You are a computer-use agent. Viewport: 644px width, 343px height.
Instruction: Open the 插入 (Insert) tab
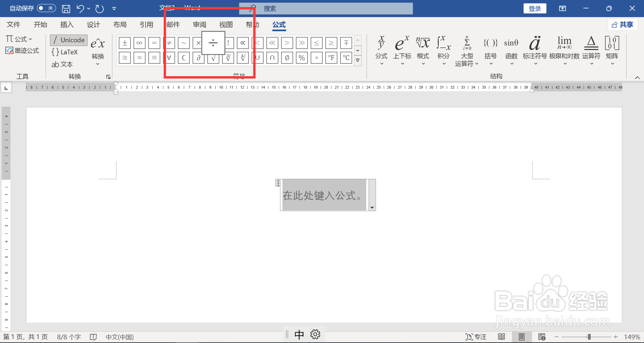point(67,24)
